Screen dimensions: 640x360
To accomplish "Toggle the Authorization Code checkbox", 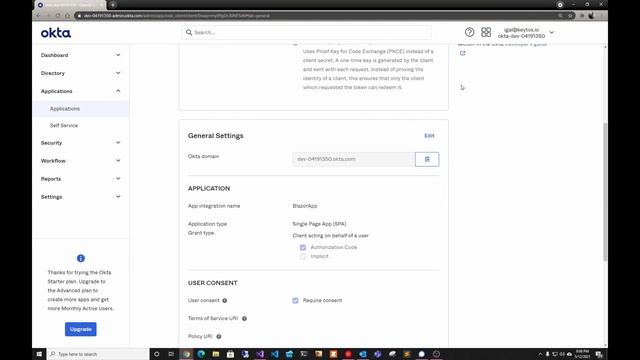I will coord(303,247).
